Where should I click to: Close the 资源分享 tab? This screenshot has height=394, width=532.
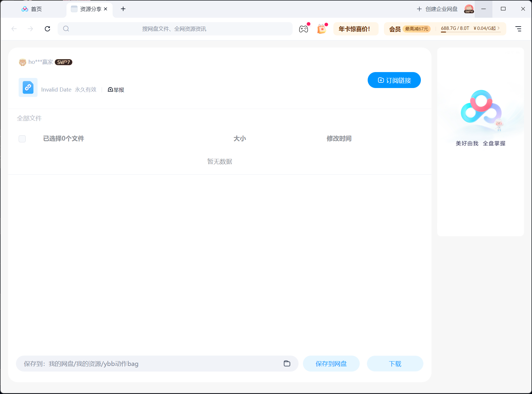[106, 9]
